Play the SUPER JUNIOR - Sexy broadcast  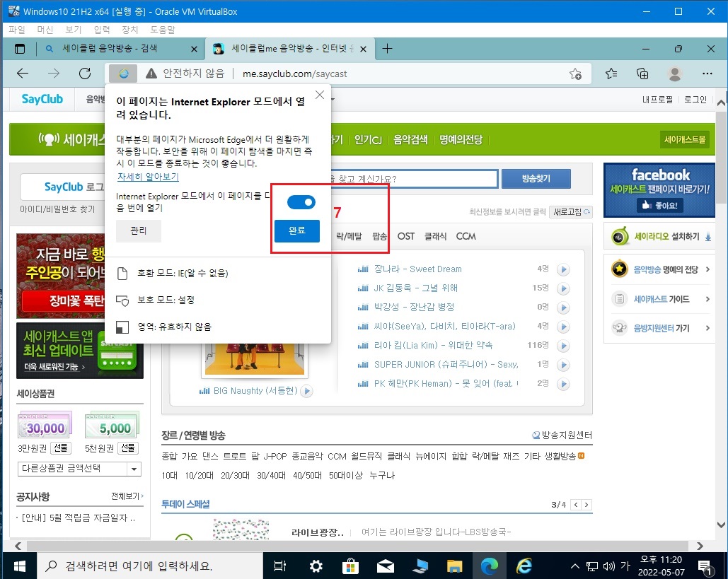pos(563,365)
